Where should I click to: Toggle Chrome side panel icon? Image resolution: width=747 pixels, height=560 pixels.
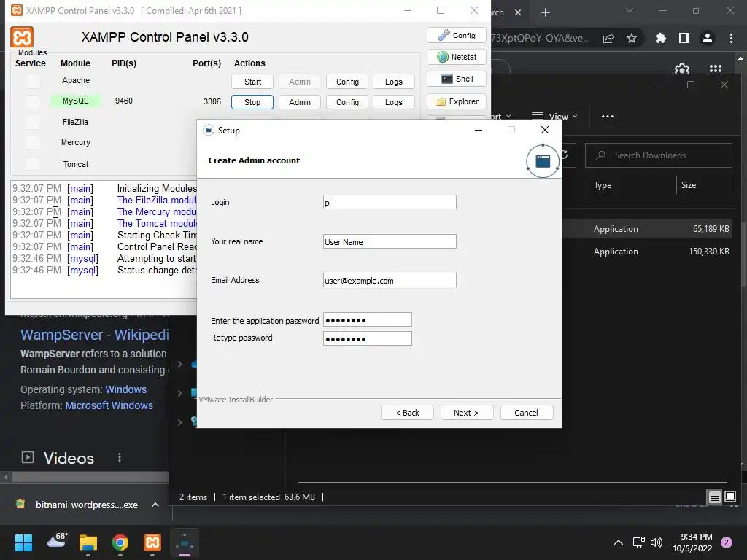coord(684,38)
